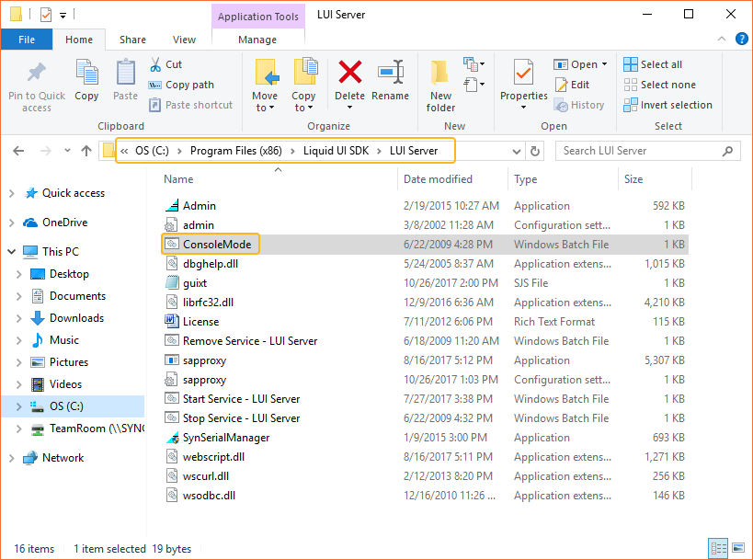Image resolution: width=753 pixels, height=560 pixels.
Task: Switch to Details view in status bar
Action: click(x=718, y=548)
